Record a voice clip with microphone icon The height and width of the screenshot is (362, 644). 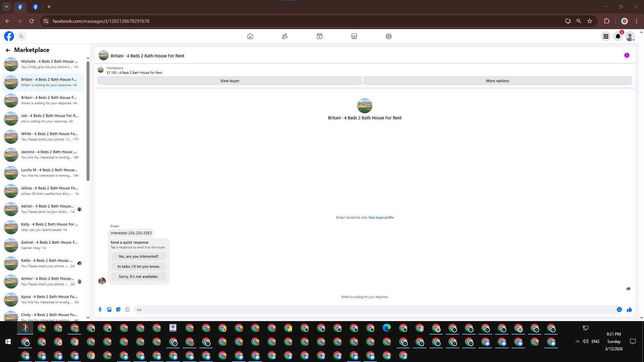(100, 310)
